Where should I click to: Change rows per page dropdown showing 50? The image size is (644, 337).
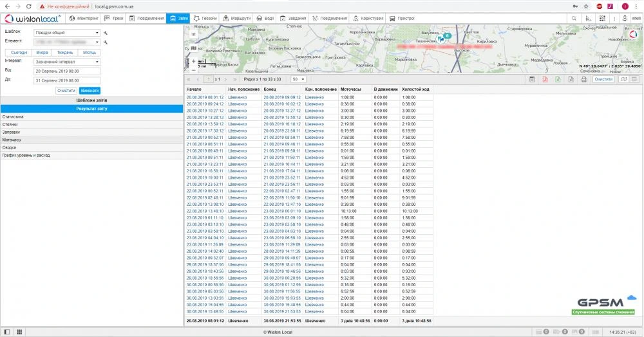[298, 79]
